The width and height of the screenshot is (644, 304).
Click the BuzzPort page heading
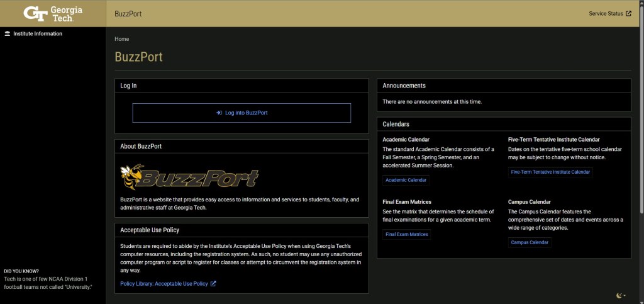click(x=138, y=57)
